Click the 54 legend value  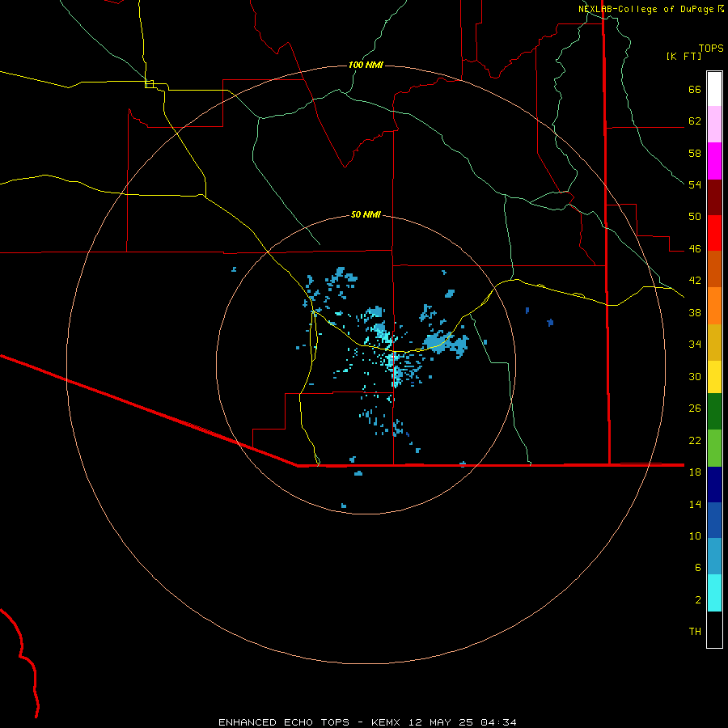click(695, 184)
